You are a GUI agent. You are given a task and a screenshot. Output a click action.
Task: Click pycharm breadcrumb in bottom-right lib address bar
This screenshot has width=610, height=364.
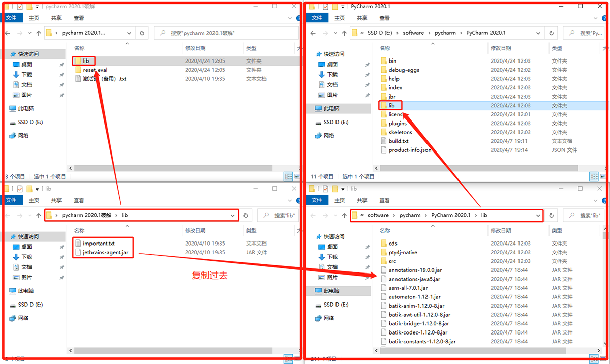tap(410, 215)
